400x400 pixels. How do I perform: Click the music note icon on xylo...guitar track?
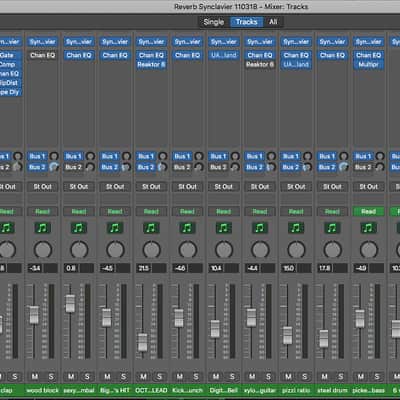point(260,228)
